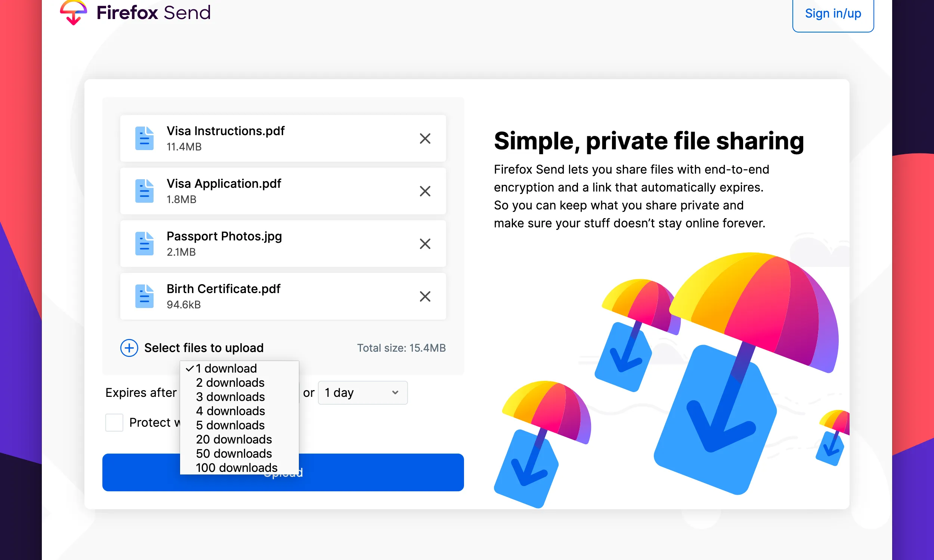Click the 94.6kB file size label
The height and width of the screenshot is (560, 934).
[184, 305]
